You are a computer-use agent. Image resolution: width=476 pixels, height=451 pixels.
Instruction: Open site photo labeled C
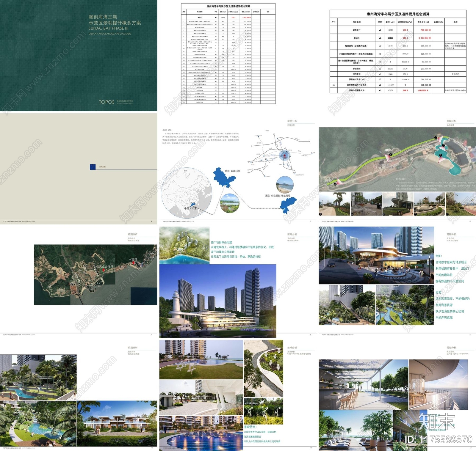pos(398,204)
